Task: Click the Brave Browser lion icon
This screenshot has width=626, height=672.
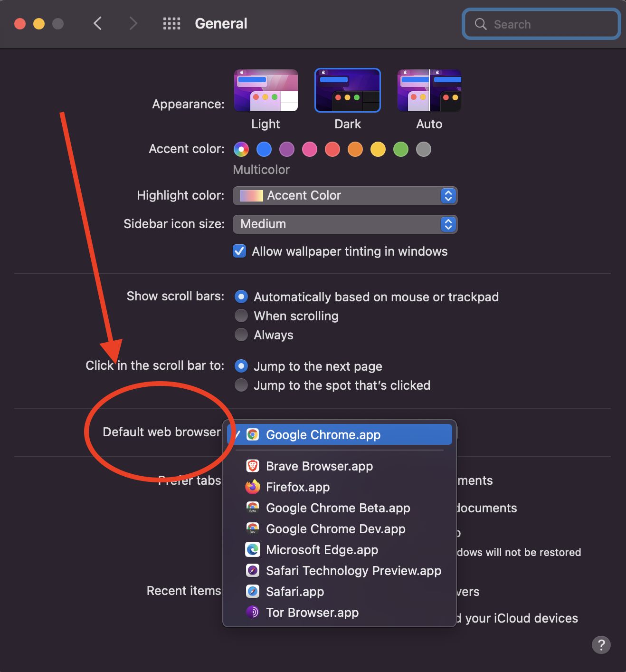Action: coord(253,466)
